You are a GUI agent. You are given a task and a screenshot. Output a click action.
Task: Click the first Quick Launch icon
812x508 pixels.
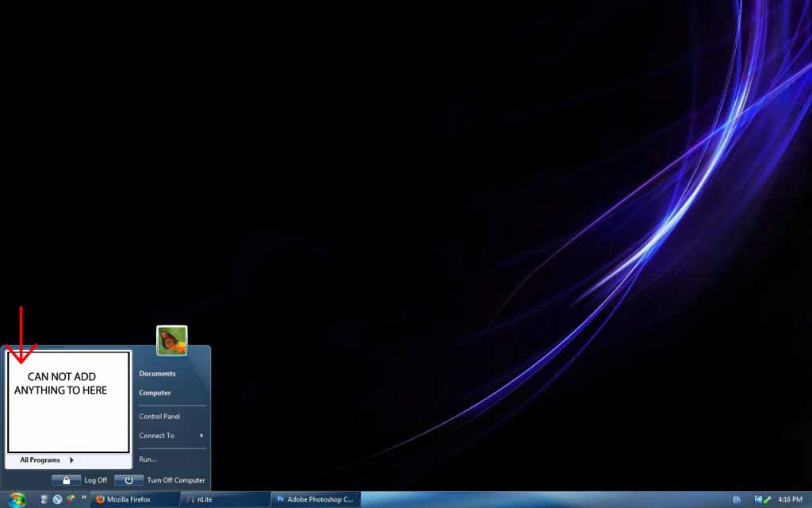pyautogui.click(x=44, y=499)
